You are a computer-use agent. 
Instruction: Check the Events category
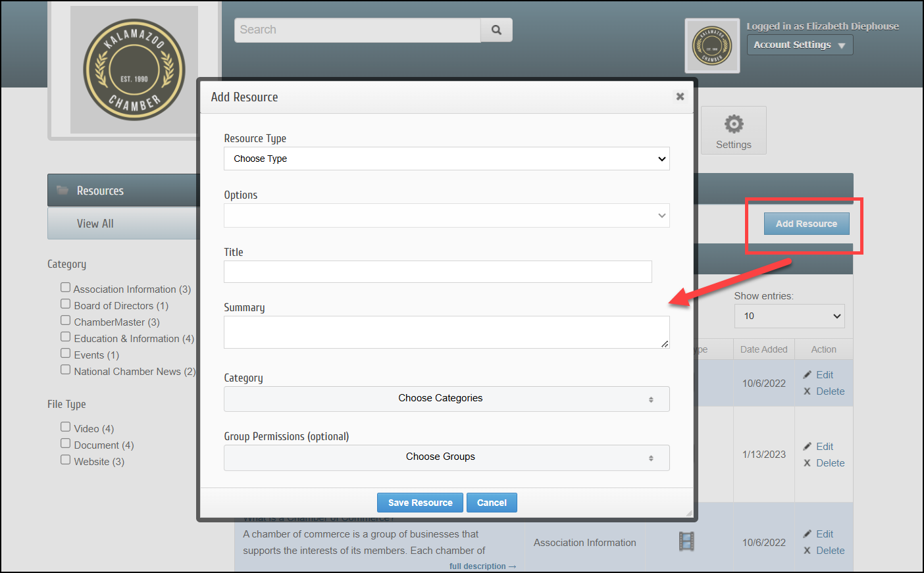pyautogui.click(x=65, y=353)
